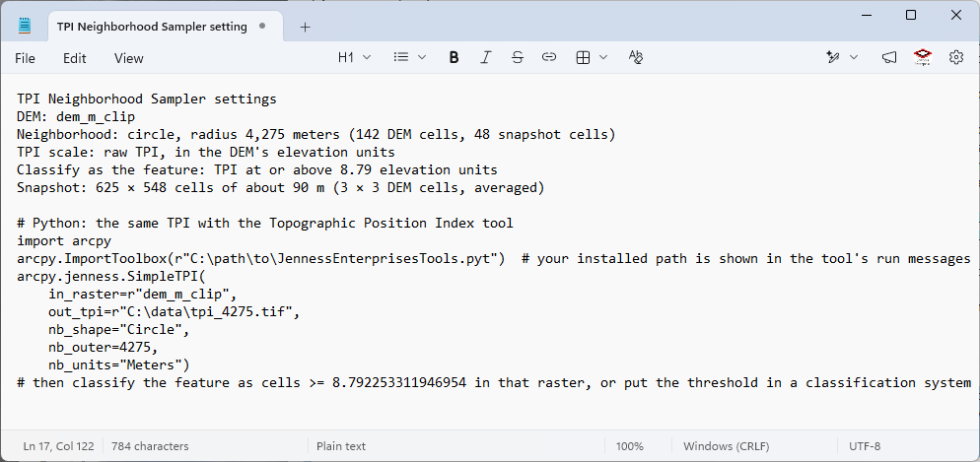Click the Windows (CRLF) line ending indicator

click(x=727, y=446)
